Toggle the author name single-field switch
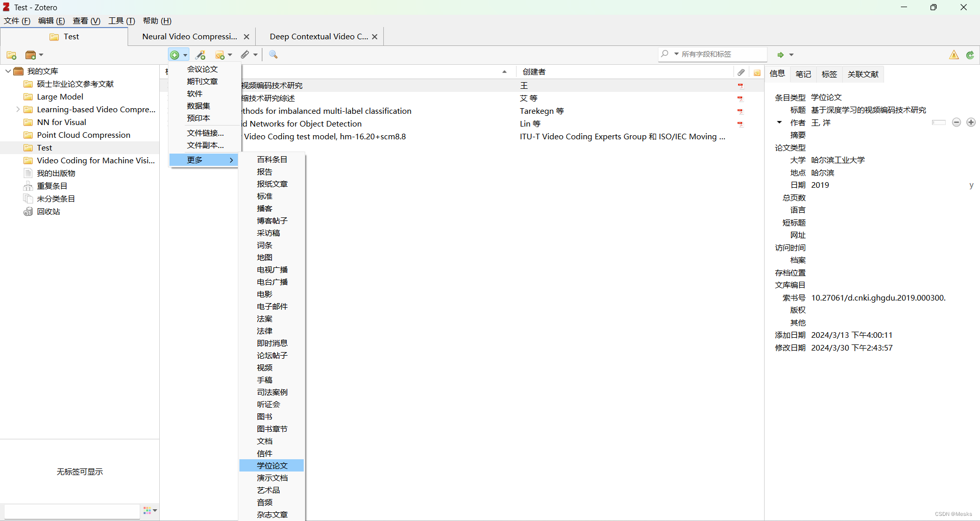Viewport: 980px width, 521px height. click(x=939, y=122)
